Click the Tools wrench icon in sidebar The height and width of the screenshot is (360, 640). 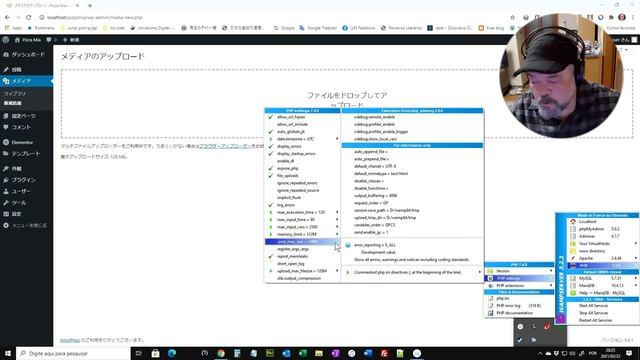click(6, 203)
